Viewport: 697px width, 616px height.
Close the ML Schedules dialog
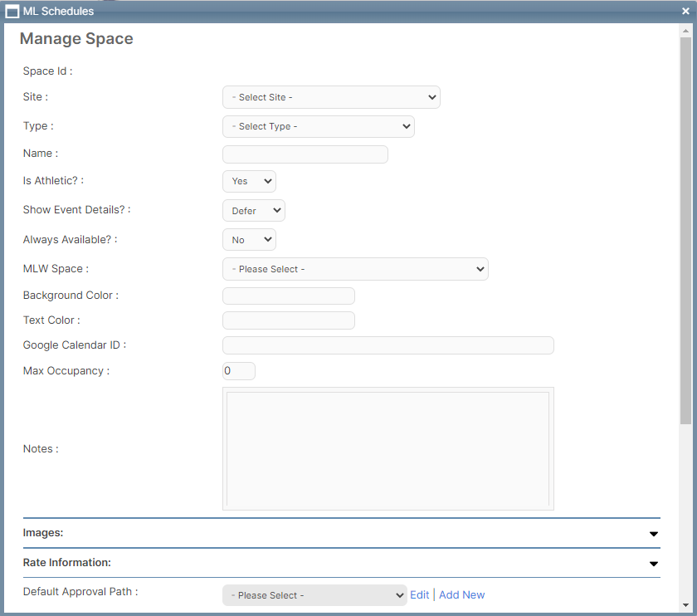click(x=685, y=11)
